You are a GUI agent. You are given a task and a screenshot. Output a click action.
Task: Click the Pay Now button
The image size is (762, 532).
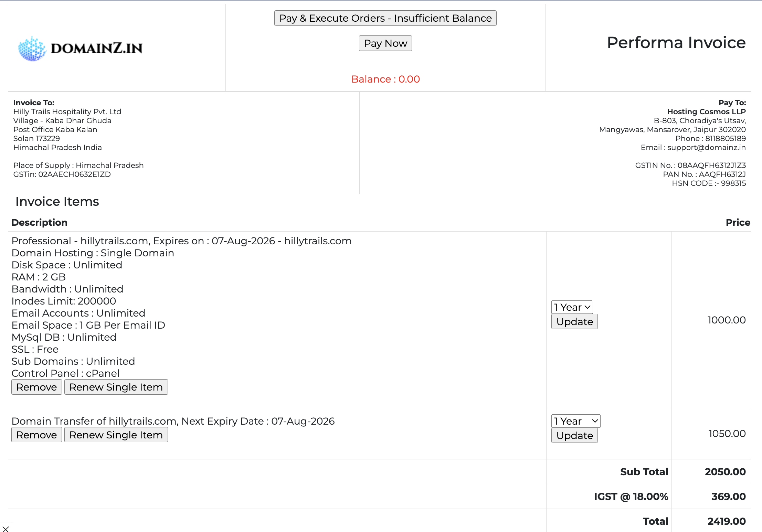coord(385,43)
